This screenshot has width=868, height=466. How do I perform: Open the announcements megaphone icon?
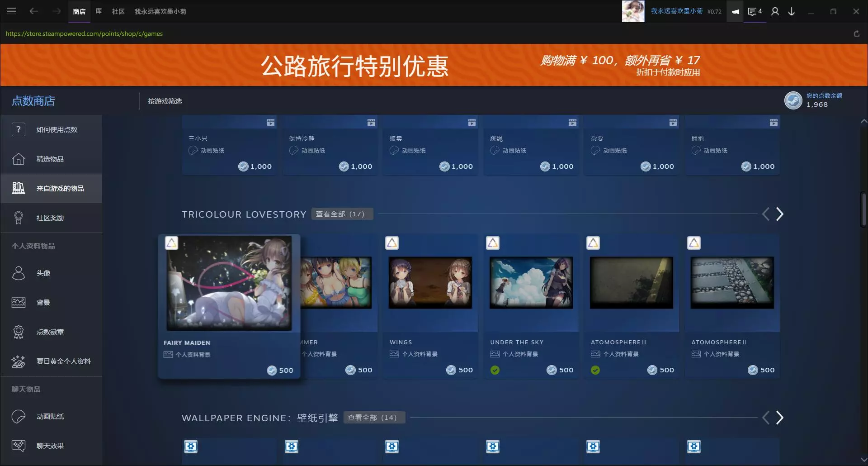click(735, 11)
